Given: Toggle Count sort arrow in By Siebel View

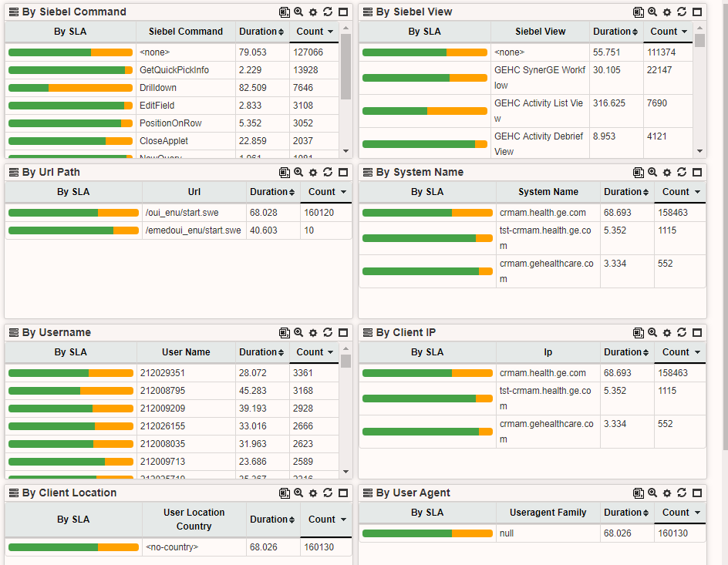Looking at the screenshot, I should [x=685, y=32].
